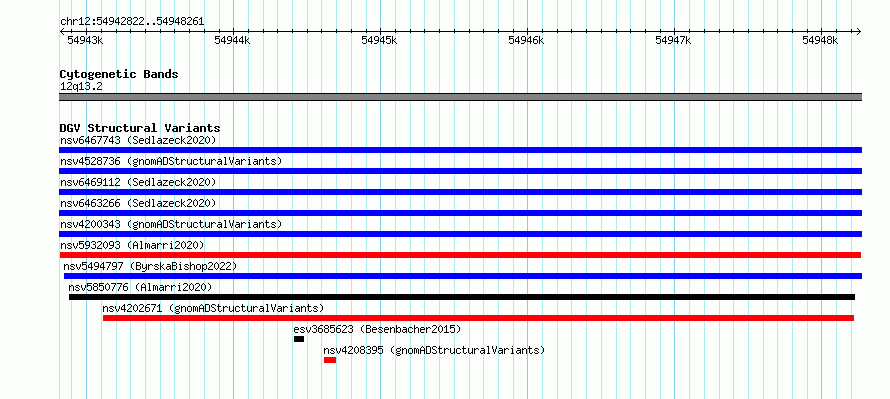Select the blue feature bar for nsv6469112
The height and width of the screenshot is (399, 890).
[460, 192]
